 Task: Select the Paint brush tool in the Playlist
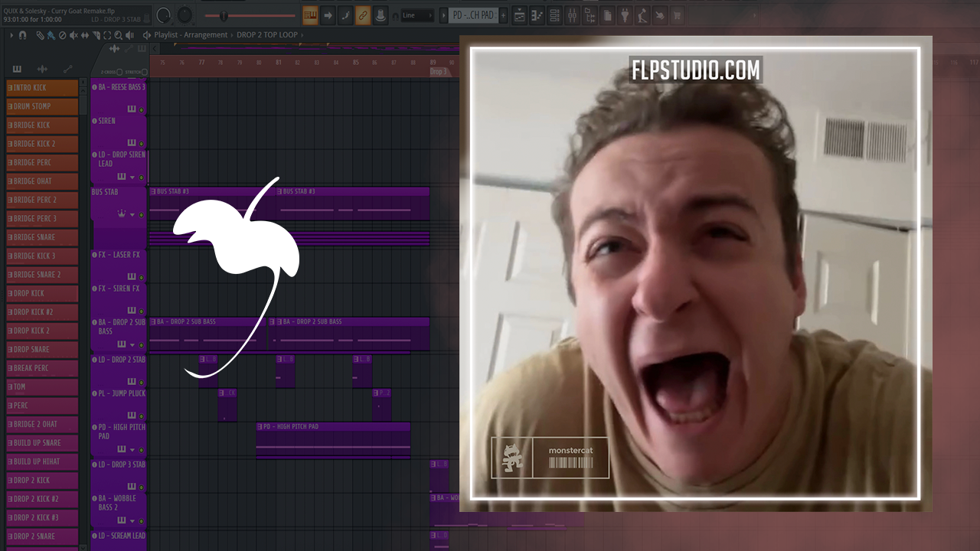50,35
